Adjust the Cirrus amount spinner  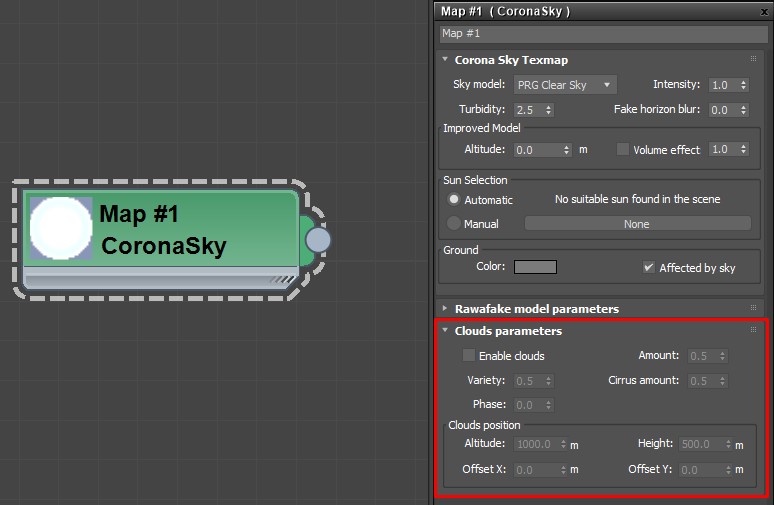click(723, 381)
